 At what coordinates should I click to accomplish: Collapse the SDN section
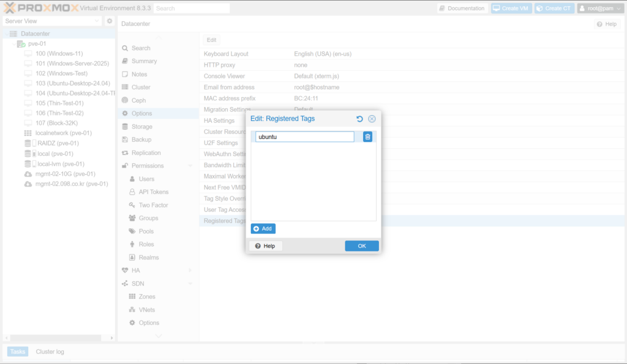tap(190, 283)
